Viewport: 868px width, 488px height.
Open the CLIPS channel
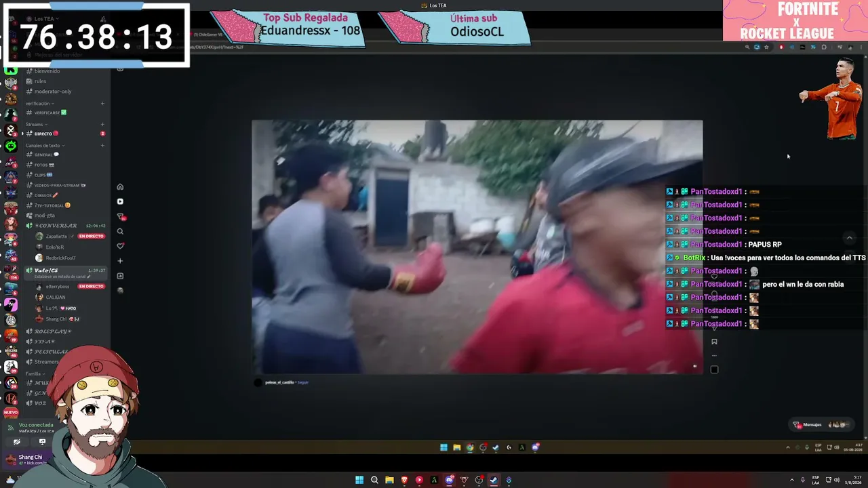click(x=65, y=175)
